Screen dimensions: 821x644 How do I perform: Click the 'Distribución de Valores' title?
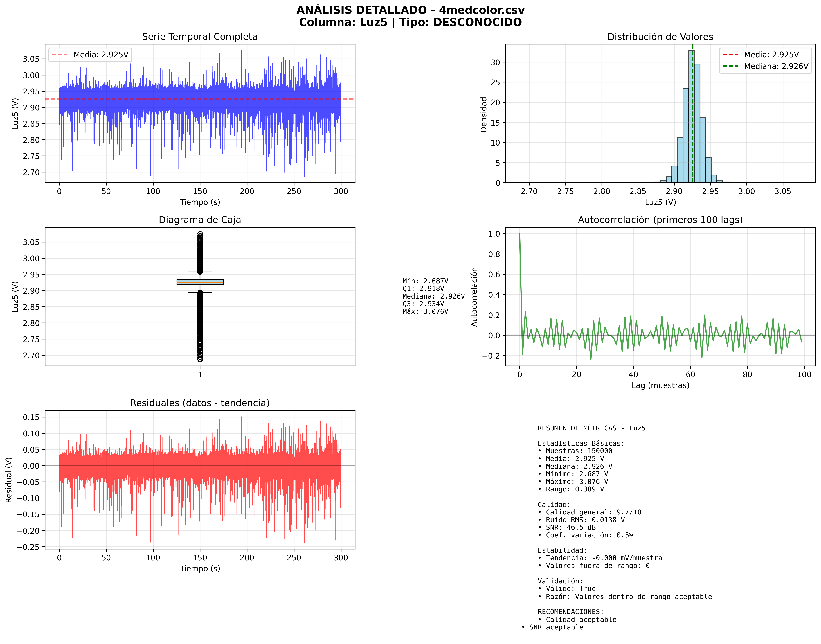click(x=660, y=37)
